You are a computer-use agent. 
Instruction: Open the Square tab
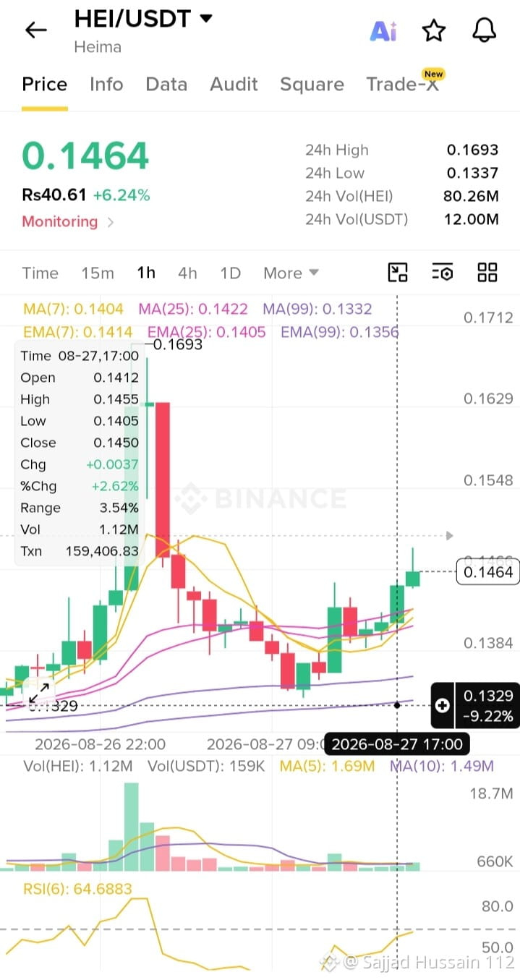click(312, 85)
